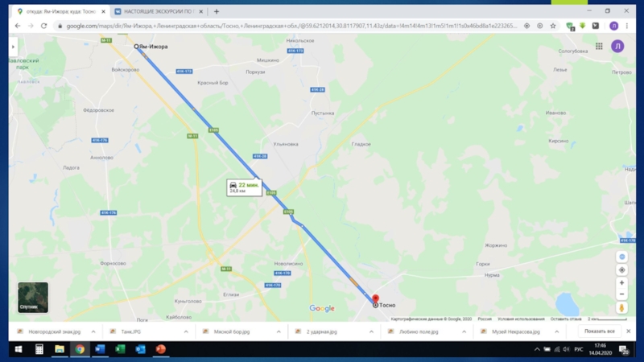
Task: Click the Тосно destination pin
Action: click(x=375, y=299)
